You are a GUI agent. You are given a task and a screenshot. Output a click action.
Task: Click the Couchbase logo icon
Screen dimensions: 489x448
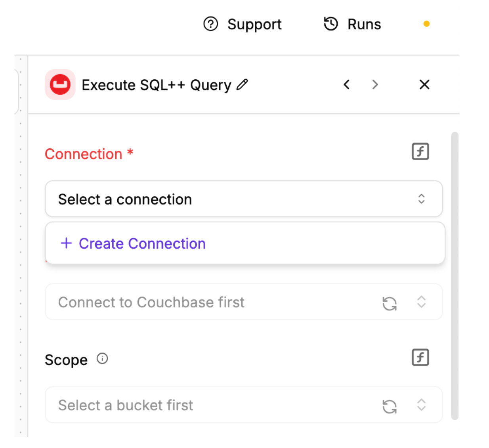tap(60, 84)
